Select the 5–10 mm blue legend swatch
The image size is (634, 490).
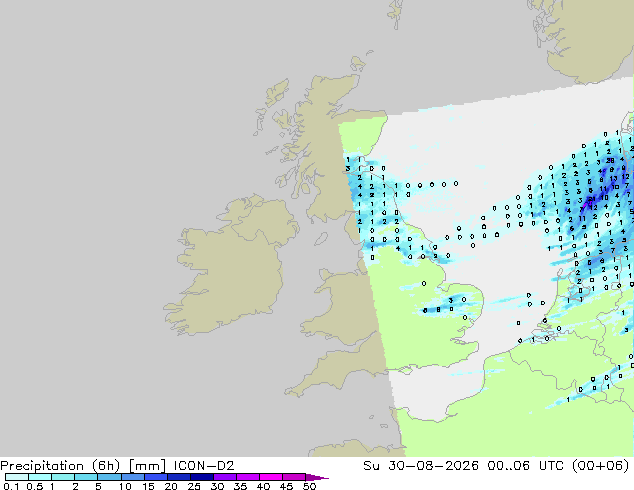pyautogui.click(x=110, y=477)
